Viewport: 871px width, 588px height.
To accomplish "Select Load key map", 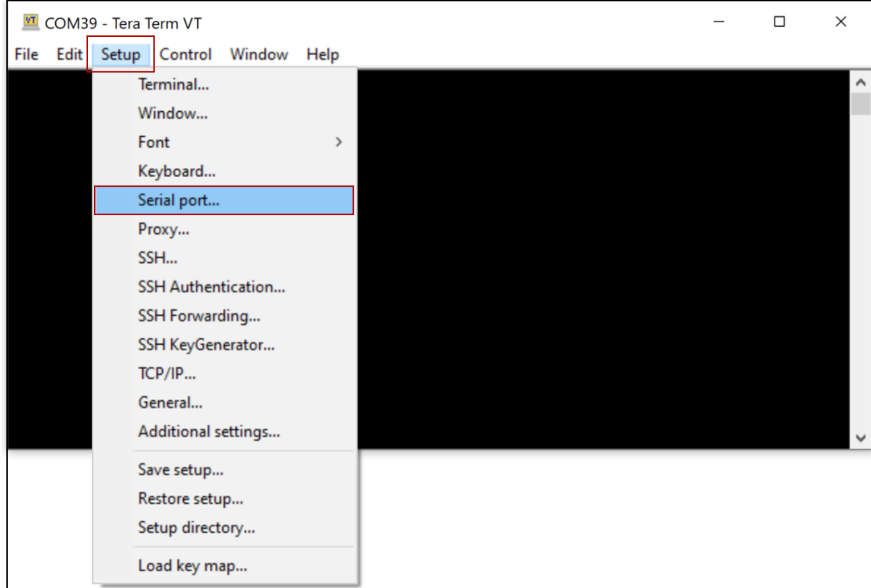I will point(192,565).
